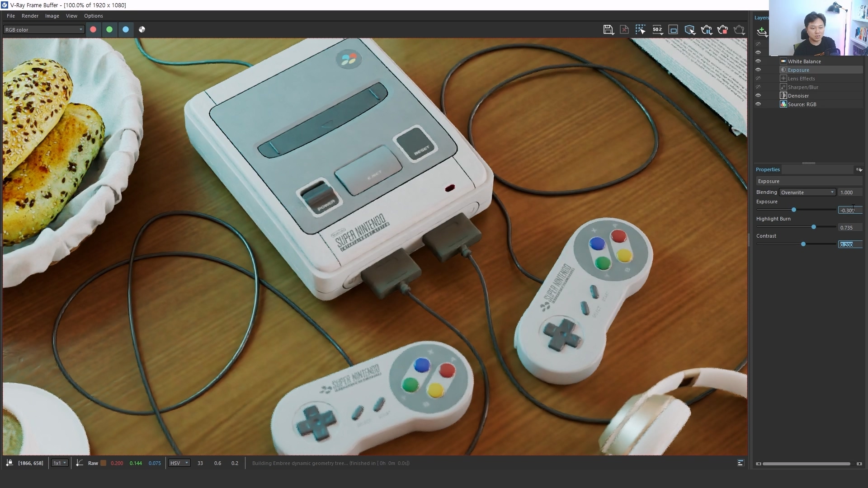Click the 50% test resolution icon
The height and width of the screenshot is (488, 868).
tap(657, 30)
